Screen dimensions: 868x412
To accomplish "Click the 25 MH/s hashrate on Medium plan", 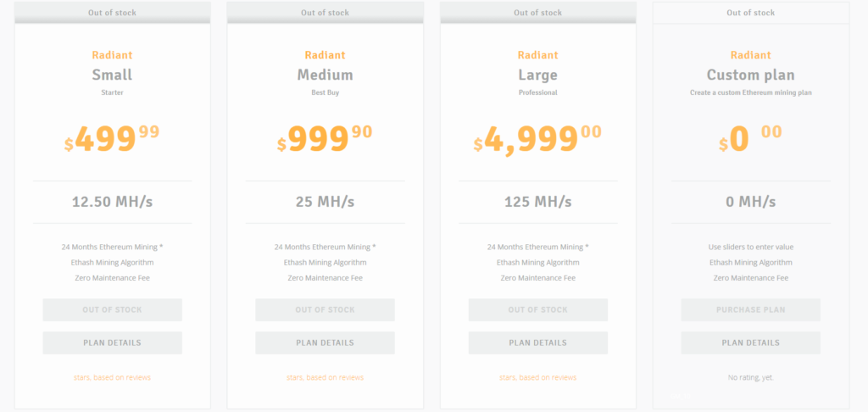I will 325,202.
